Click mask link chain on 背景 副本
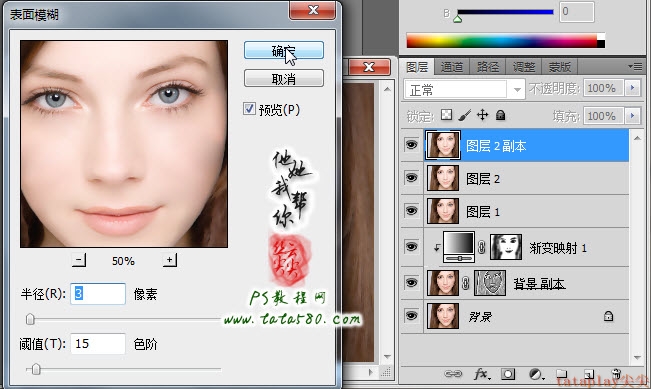The width and height of the screenshot is (651, 389). point(465,283)
